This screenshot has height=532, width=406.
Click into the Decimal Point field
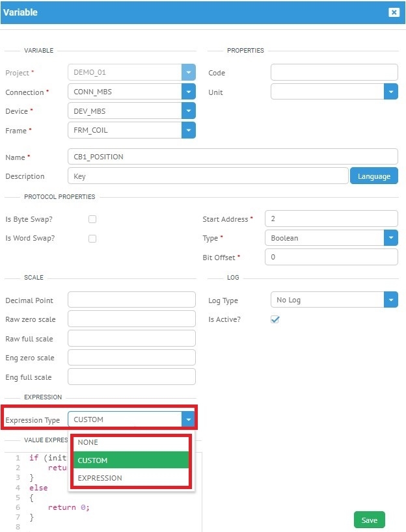(131, 300)
